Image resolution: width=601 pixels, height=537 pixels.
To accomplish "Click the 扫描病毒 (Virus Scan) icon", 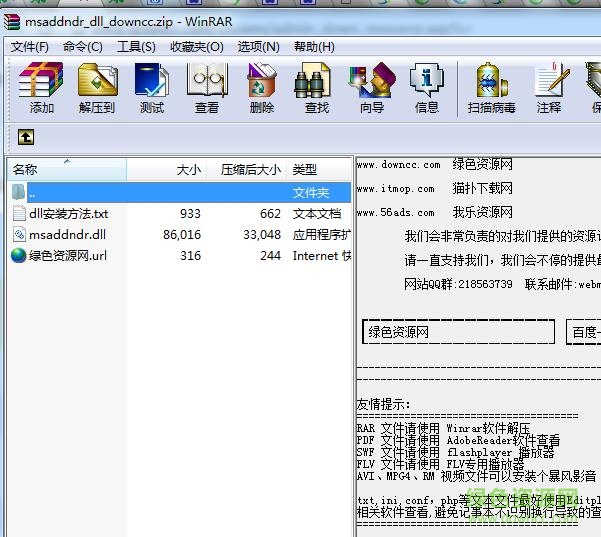I will click(x=491, y=87).
